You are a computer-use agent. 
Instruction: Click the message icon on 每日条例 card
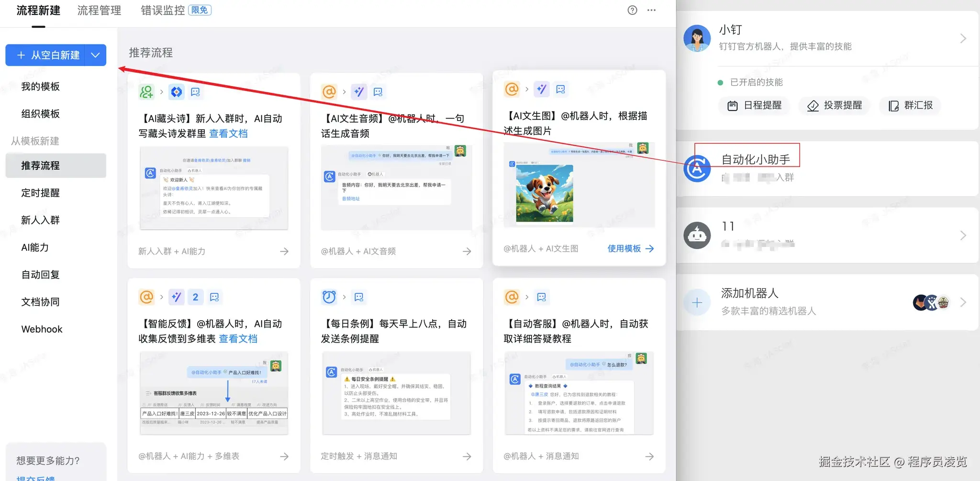coord(359,297)
